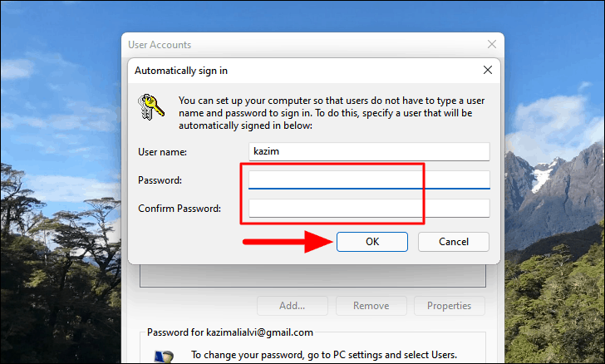Click the Confirm Password label

(180, 209)
